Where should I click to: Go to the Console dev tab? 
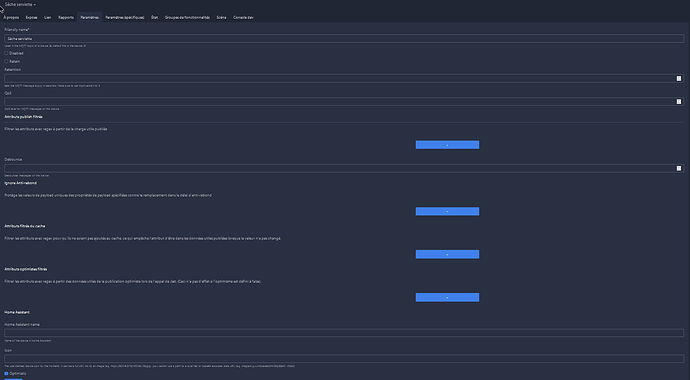coord(243,18)
